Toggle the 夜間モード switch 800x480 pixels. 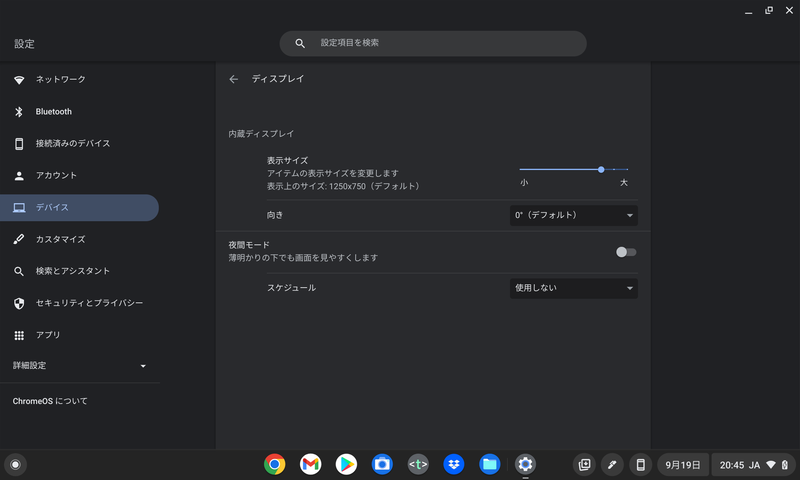click(x=626, y=252)
